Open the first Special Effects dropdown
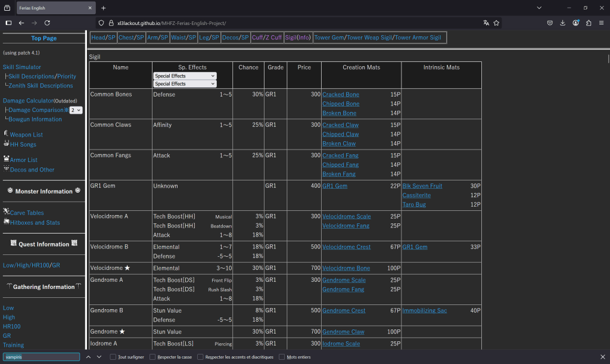Image resolution: width=610 pixels, height=364 pixels. coord(185,76)
